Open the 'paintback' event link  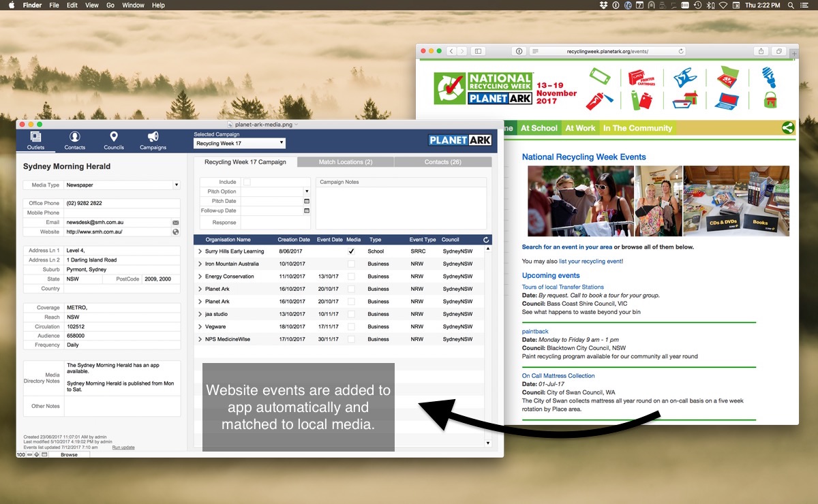point(535,331)
